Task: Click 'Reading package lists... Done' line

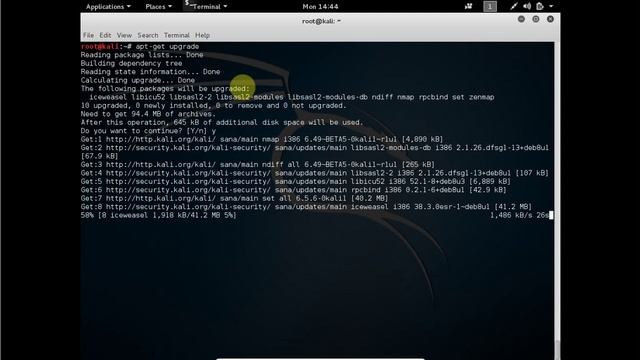Action: coord(142,55)
